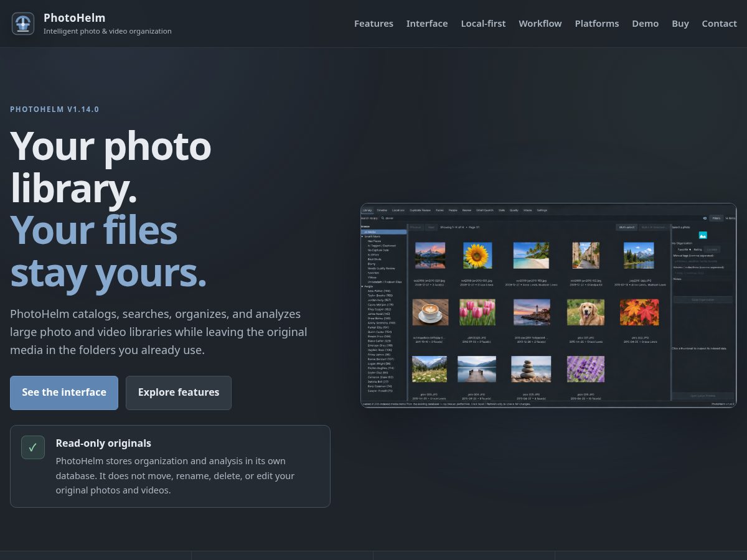
Task: Switch to Timeline tab in app preview
Action: (x=382, y=210)
